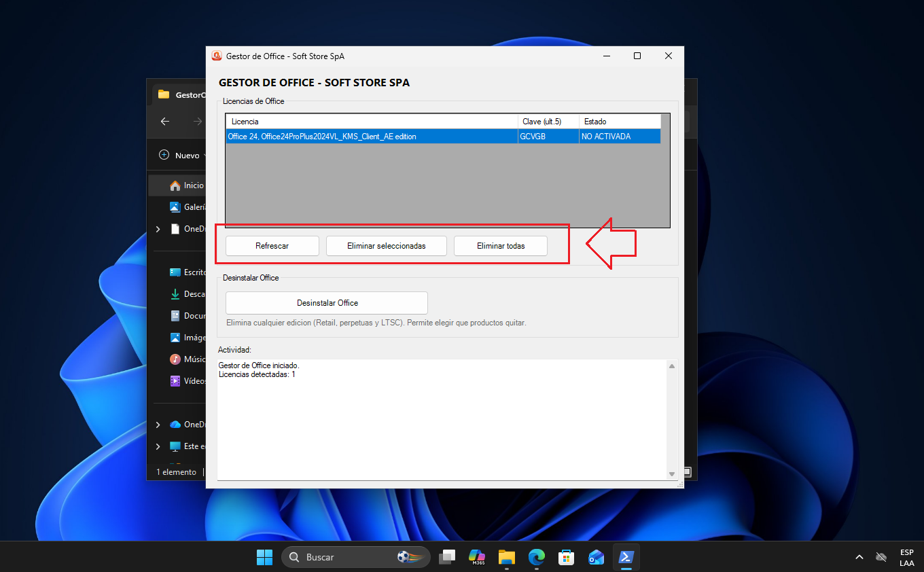Select Inicio in File Explorer sidebar
The image size is (924, 572).
click(177, 185)
